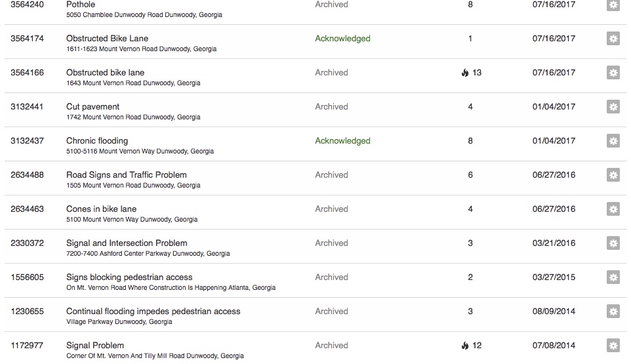The width and height of the screenshot is (631, 364).
Task: Click gear for Road Signs and Traffic Problem
Action: (x=613, y=175)
